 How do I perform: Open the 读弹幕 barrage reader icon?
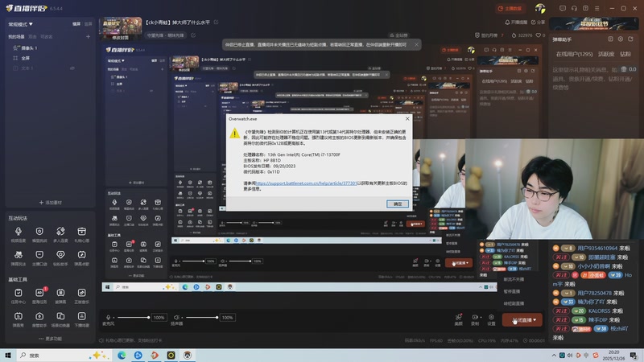pyautogui.click(x=60, y=295)
